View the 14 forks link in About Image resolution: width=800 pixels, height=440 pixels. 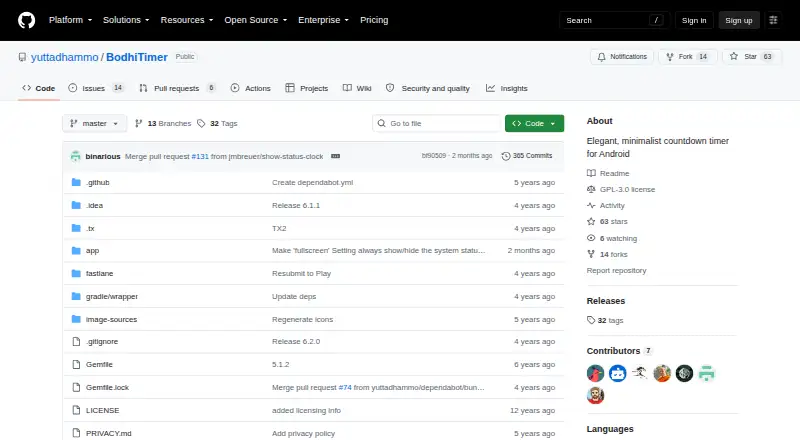click(607, 254)
